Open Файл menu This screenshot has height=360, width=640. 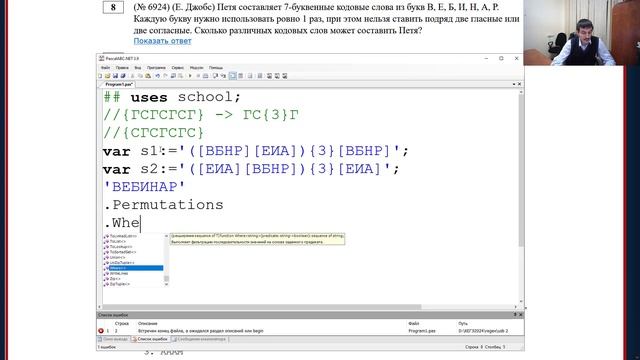click(105, 68)
